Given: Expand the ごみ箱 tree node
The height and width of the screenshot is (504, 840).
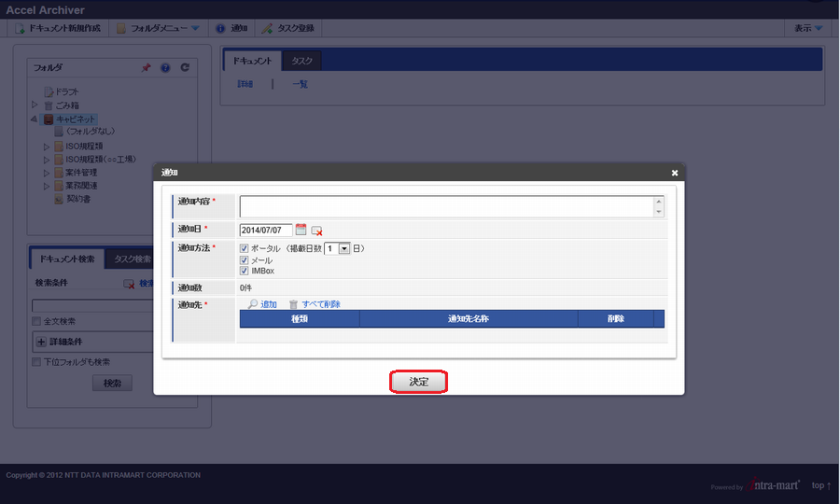Looking at the screenshot, I should [x=35, y=105].
